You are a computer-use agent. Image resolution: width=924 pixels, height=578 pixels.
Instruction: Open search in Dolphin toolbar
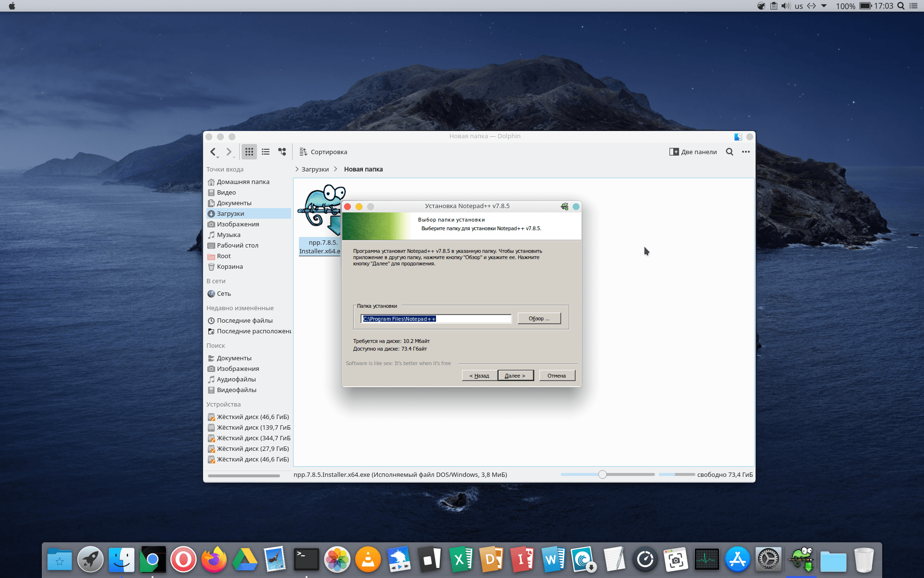coord(730,152)
